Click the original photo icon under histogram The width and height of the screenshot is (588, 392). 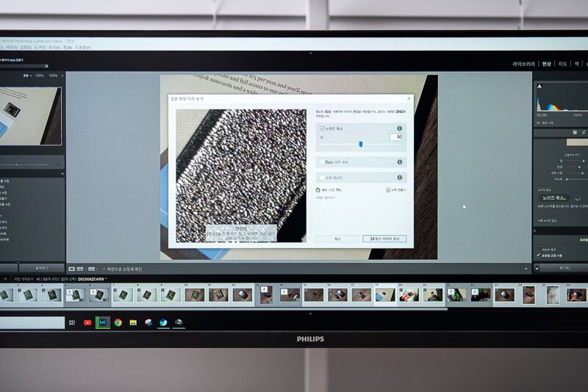[539, 123]
